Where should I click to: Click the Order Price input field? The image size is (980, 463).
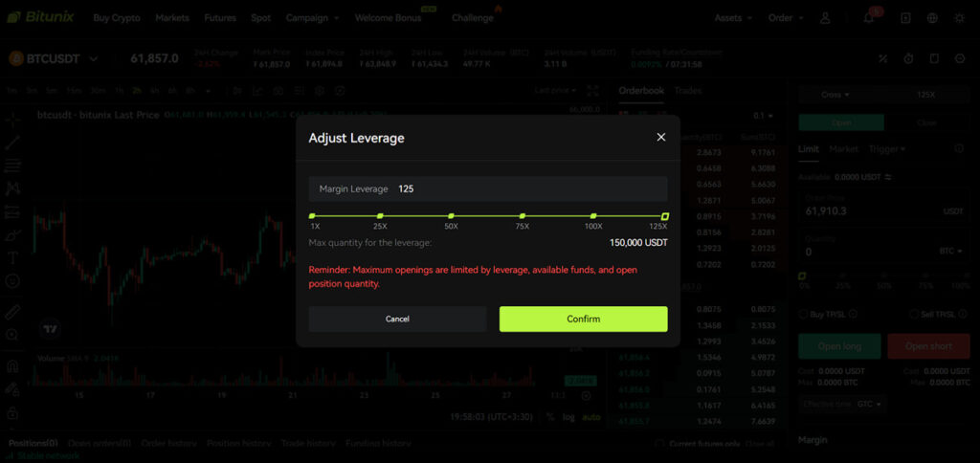point(883,208)
